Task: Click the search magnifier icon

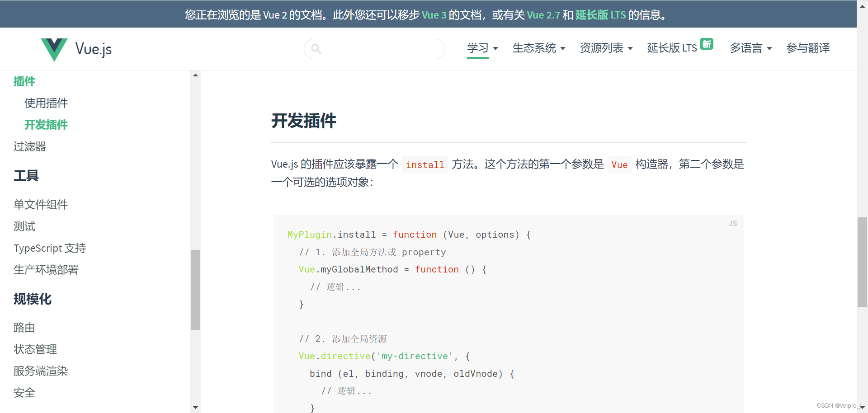Action: click(316, 49)
